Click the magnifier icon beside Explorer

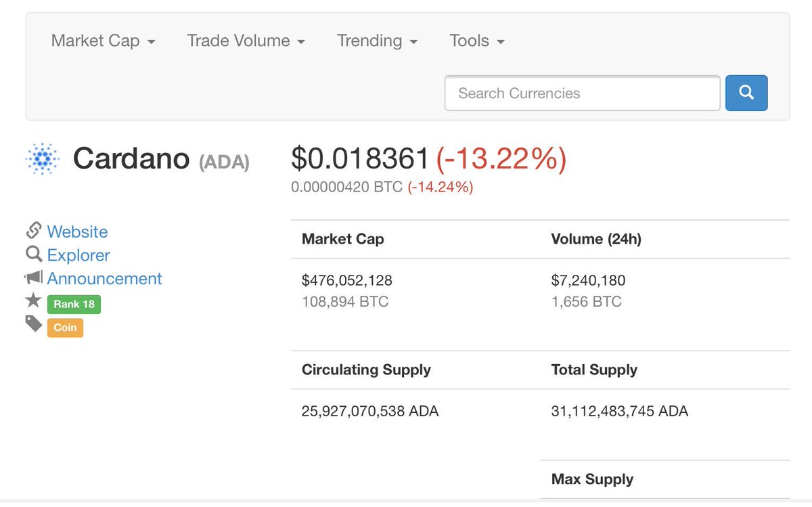click(x=34, y=255)
